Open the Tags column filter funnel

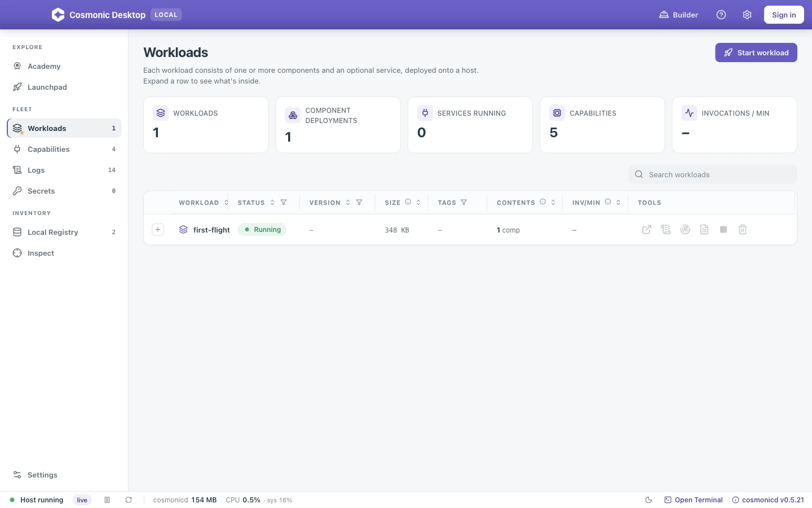[x=464, y=203]
